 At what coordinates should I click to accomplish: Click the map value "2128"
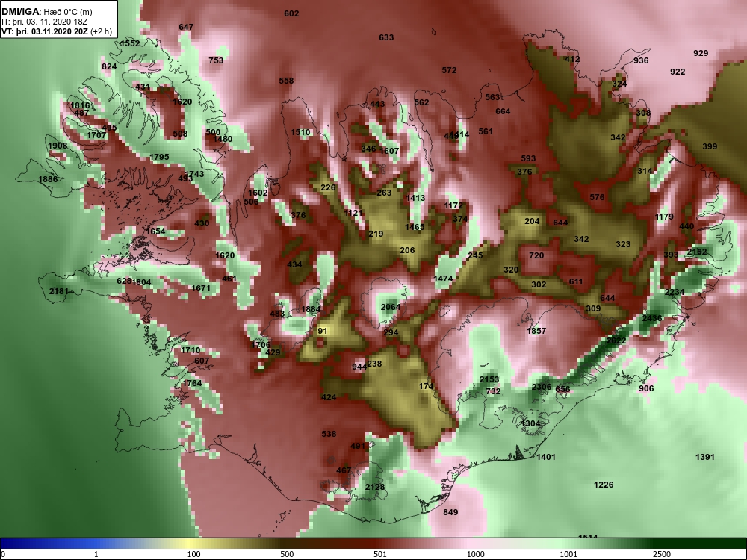(x=375, y=487)
